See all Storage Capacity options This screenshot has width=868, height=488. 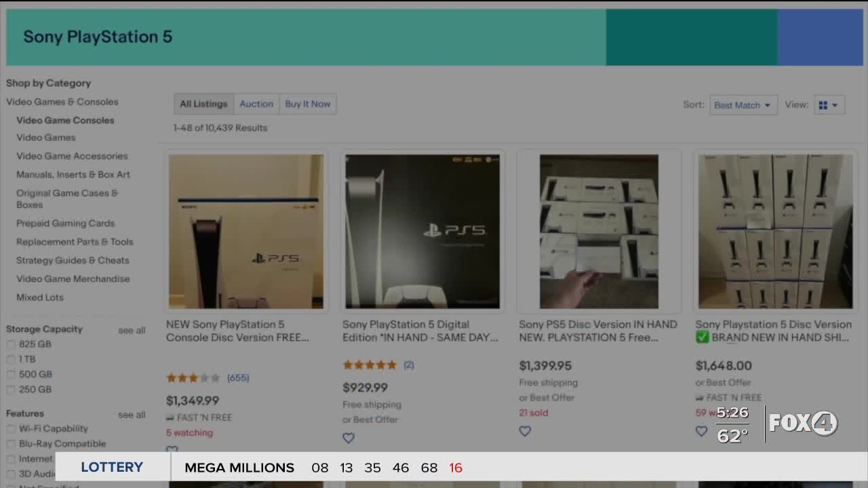point(132,331)
